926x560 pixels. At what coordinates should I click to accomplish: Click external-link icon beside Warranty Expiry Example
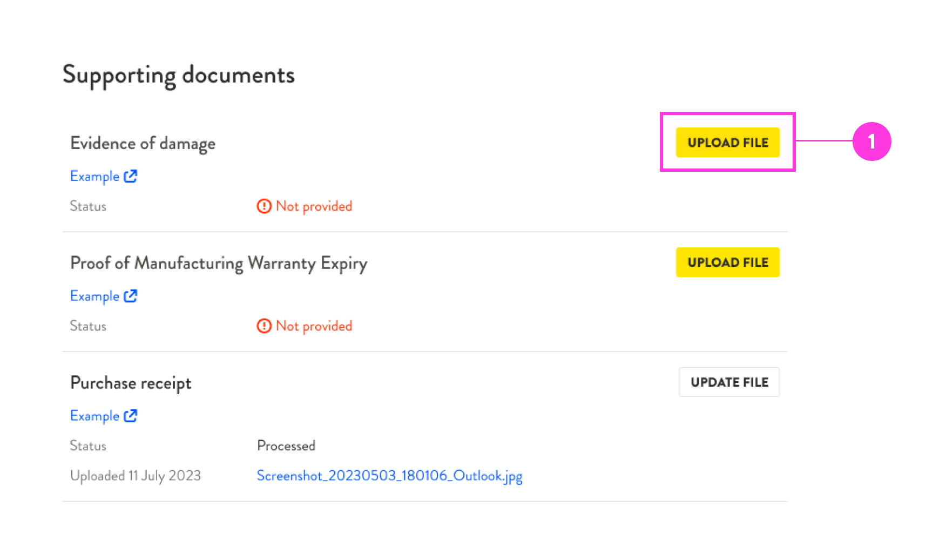pos(131,296)
